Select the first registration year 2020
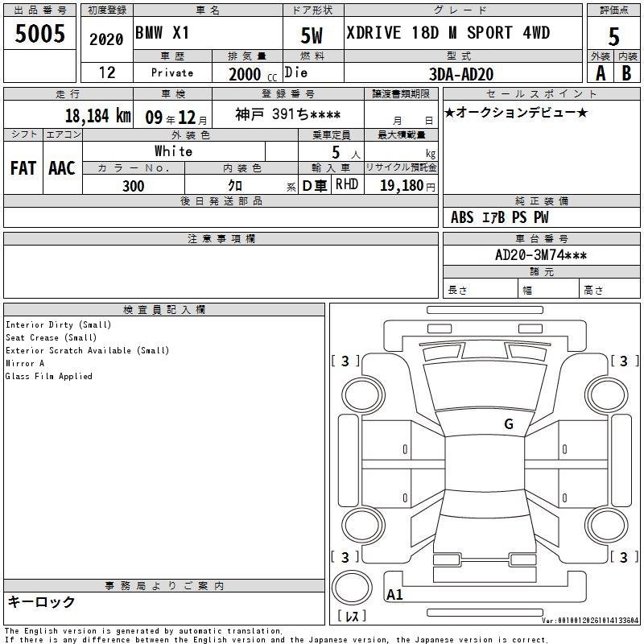The image size is (644, 644). click(x=106, y=39)
